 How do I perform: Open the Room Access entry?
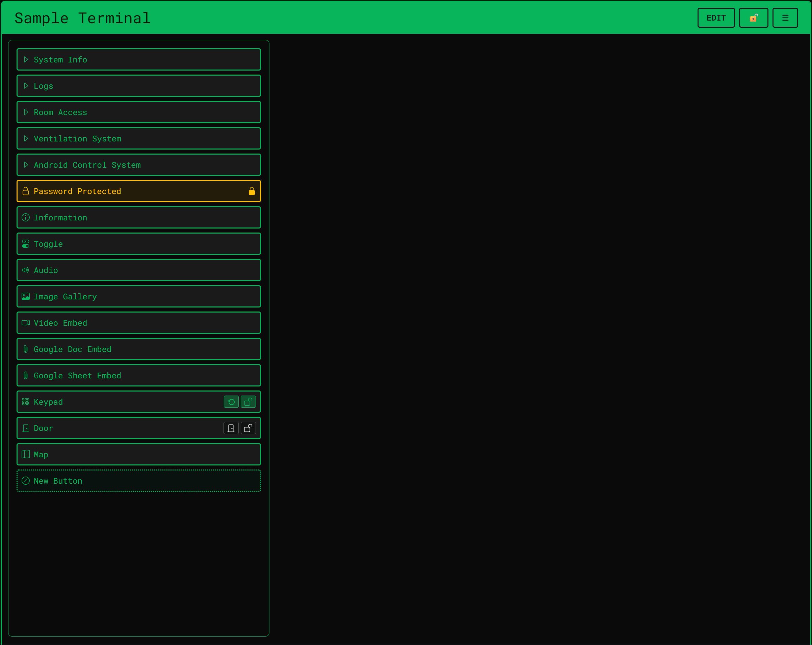[x=138, y=112]
